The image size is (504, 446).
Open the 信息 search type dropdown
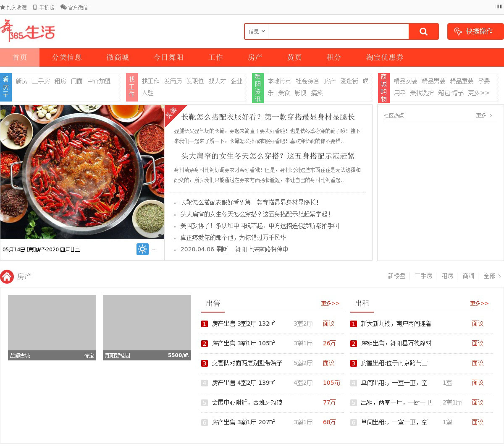click(257, 31)
